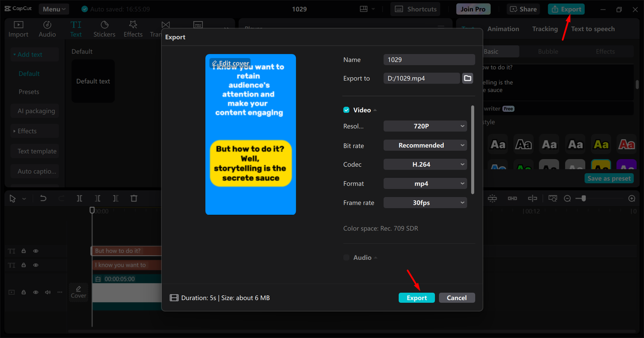Screen dimensions: 644x338
Task: Click the Edit cover pencil button
Action: [x=230, y=63]
